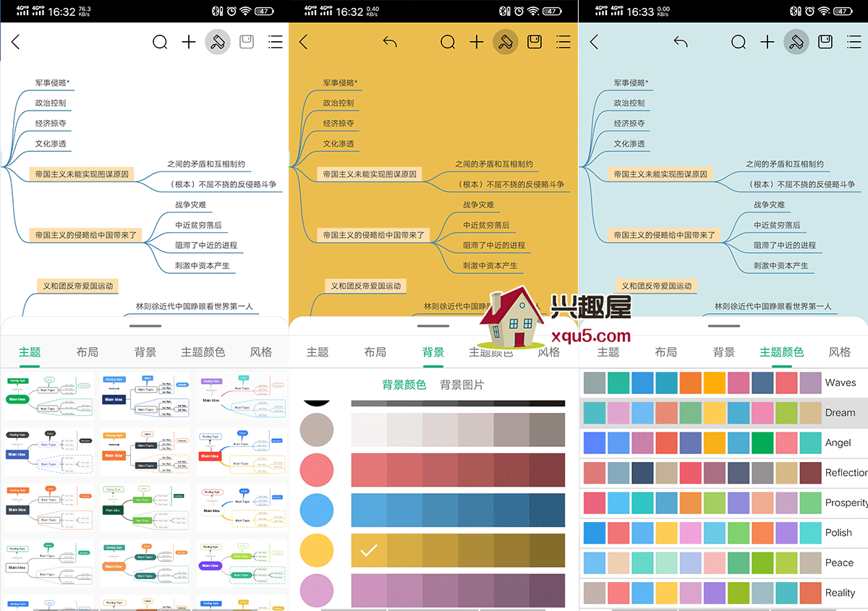
Task: Click the undo arrow on the yellow-background screen
Action: click(390, 42)
